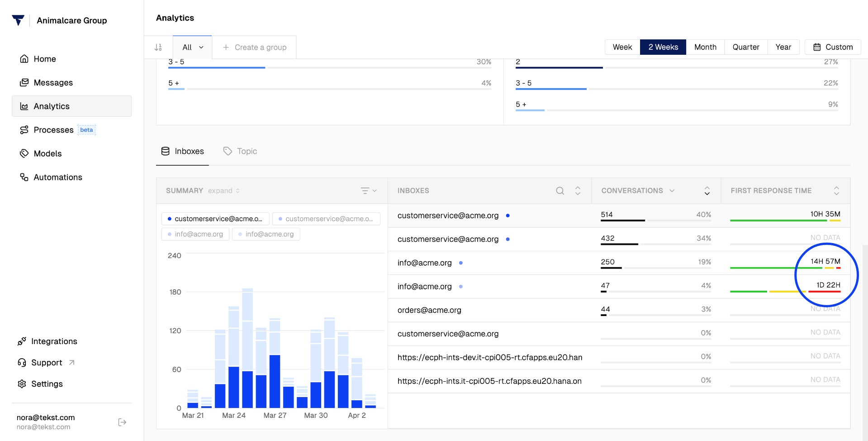The width and height of the screenshot is (868, 441).
Task: Select the customerservice@acme.org row with 0%
Action: coord(619,334)
